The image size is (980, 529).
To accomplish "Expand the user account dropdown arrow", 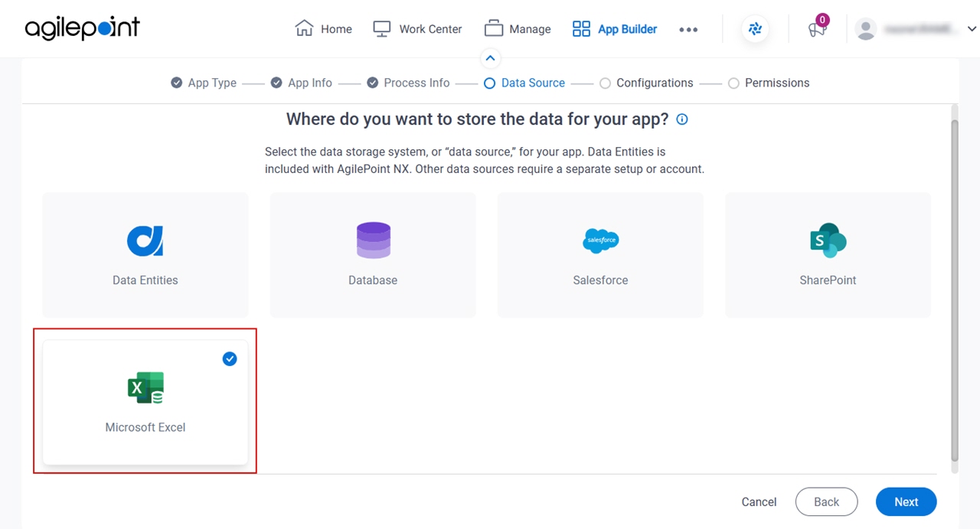I will tap(972, 29).
